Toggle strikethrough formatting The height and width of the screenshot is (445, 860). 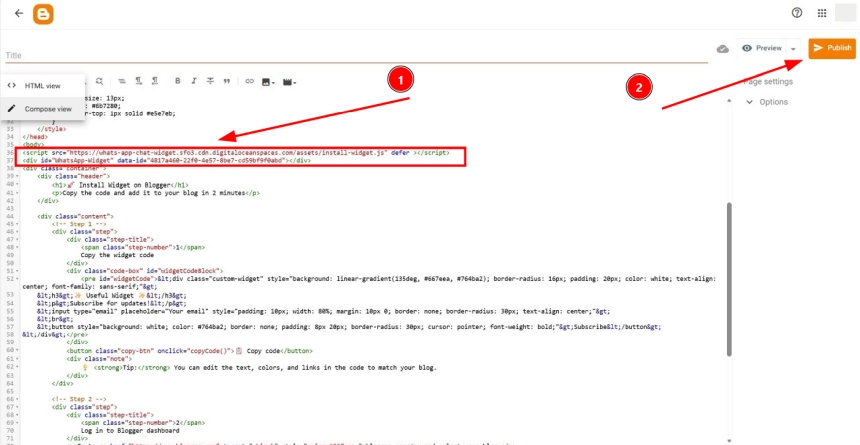210,81
